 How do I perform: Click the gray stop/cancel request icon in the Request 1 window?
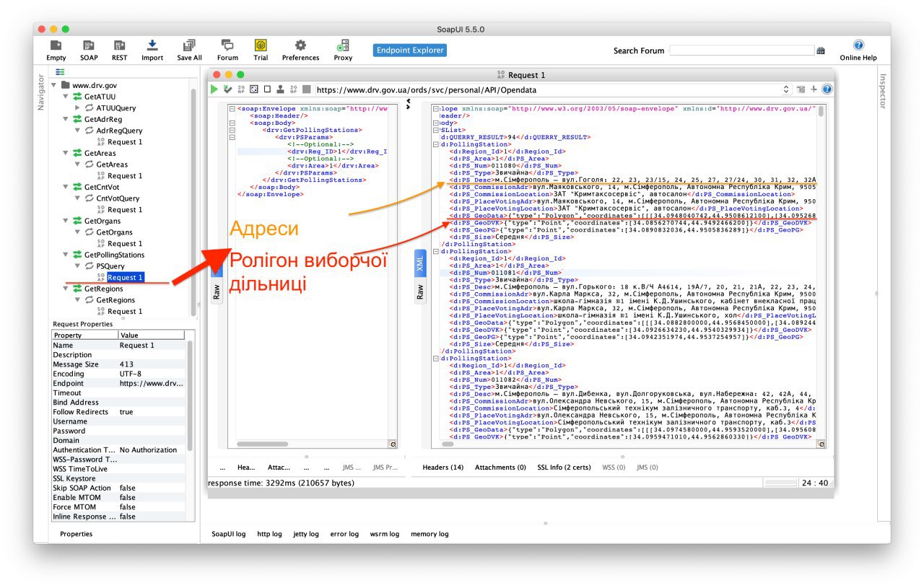pyautogui.click(x=307, y=89)
